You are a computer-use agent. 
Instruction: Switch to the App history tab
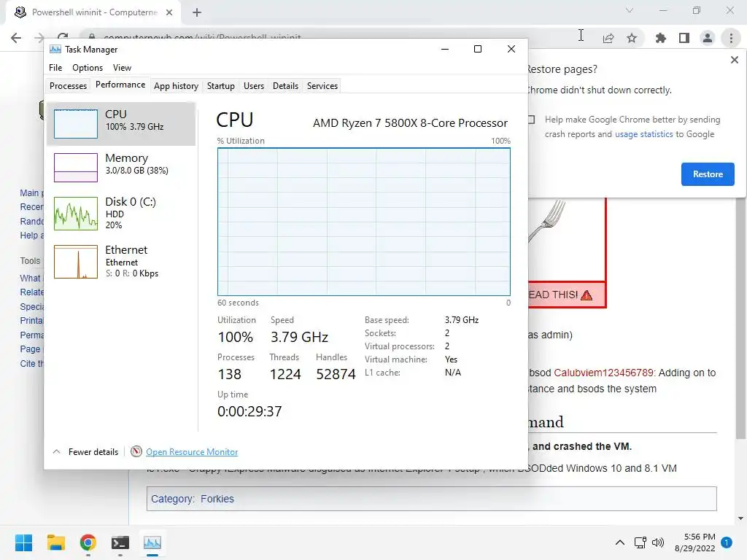tap(176, 86)
